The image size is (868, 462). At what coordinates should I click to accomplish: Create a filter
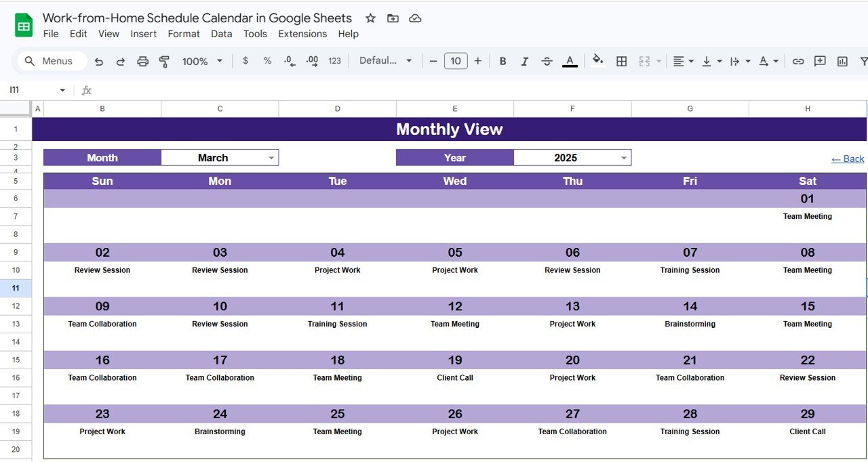(863, 61)
